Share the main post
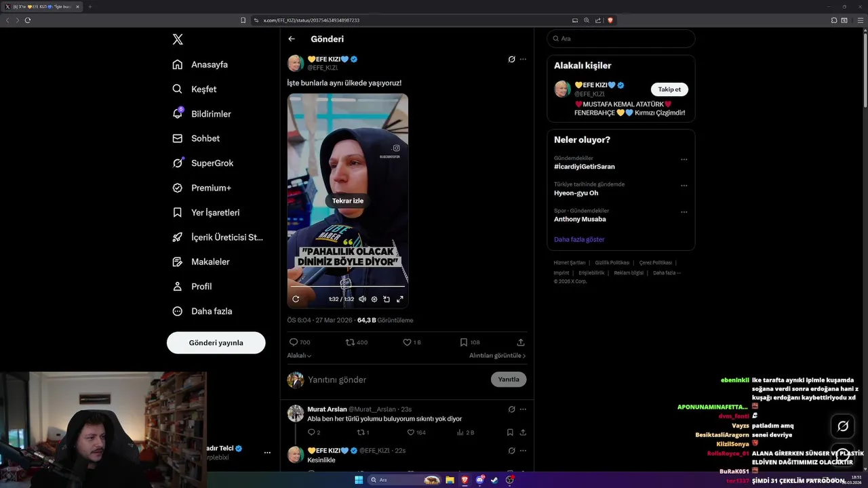The image size is (868, 488). pos(521,342)
